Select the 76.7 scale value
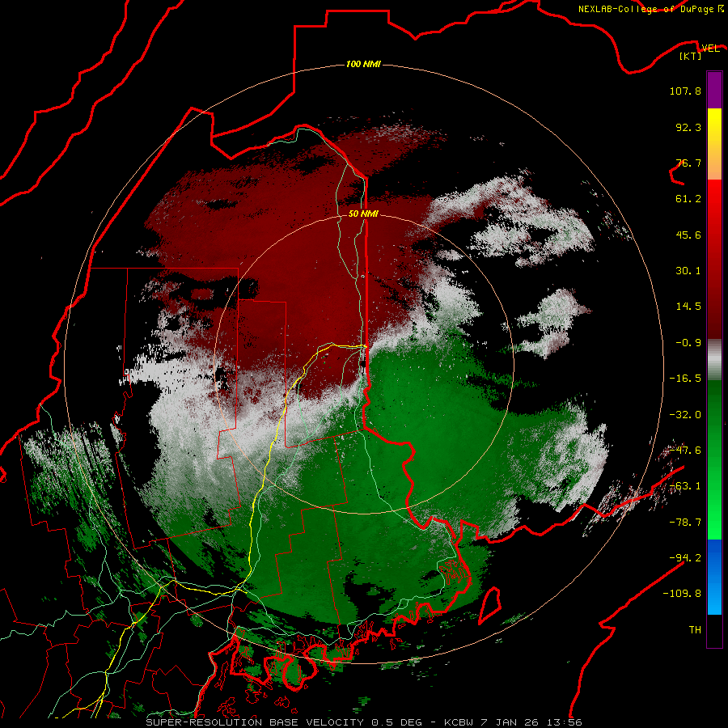Screen dimensions: 728x728 (x=688, y=163)
